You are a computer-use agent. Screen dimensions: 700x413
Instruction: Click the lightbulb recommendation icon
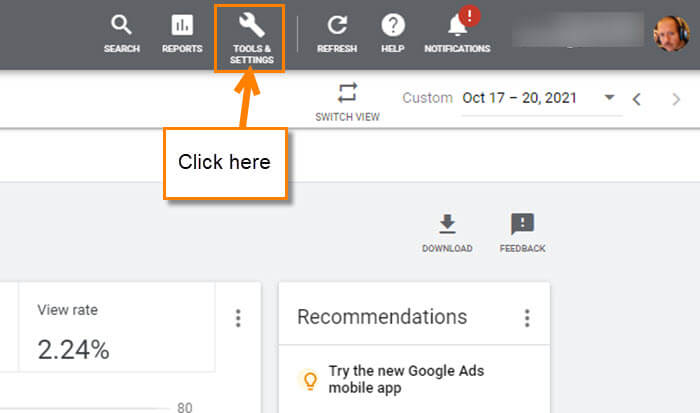pos(310,380)
